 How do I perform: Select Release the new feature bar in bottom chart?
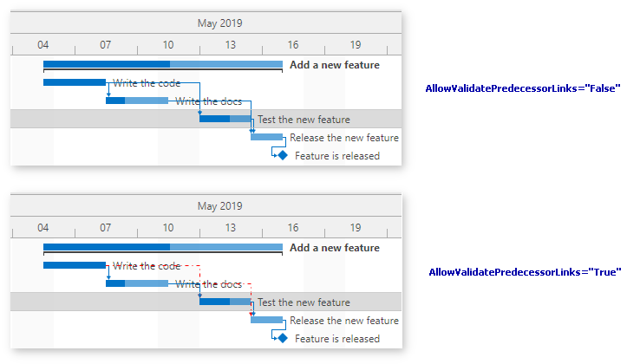click(x=267, y=320)
